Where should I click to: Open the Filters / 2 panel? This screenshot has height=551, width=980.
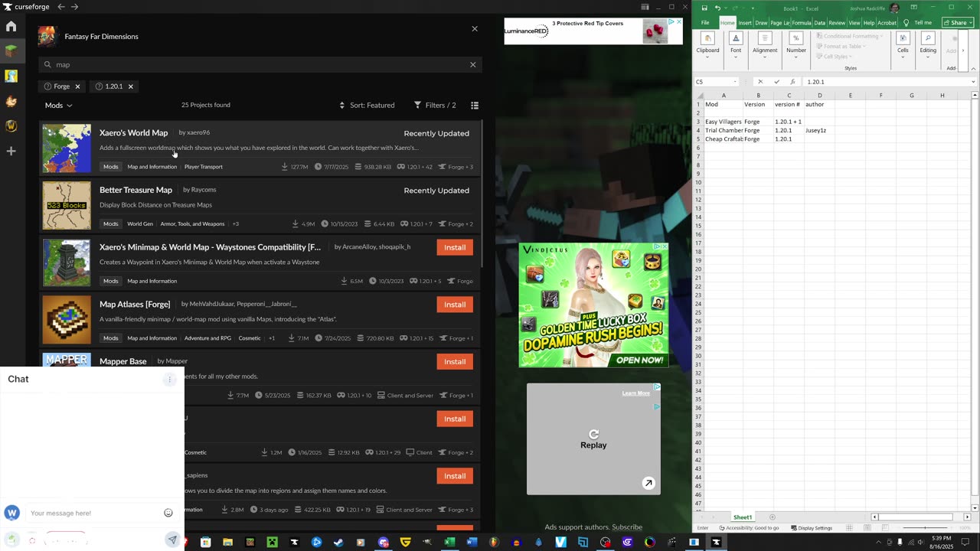[x=435, y=105]
